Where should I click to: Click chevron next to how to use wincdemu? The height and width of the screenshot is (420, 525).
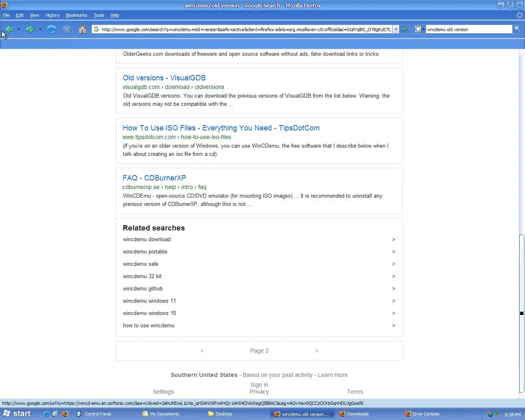[x=393, y=326]
